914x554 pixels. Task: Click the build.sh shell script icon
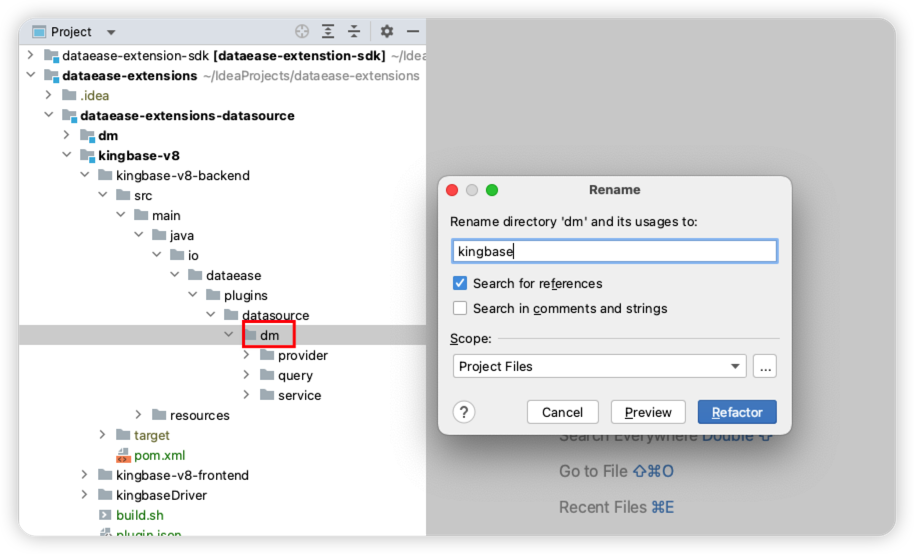(105, 515)
